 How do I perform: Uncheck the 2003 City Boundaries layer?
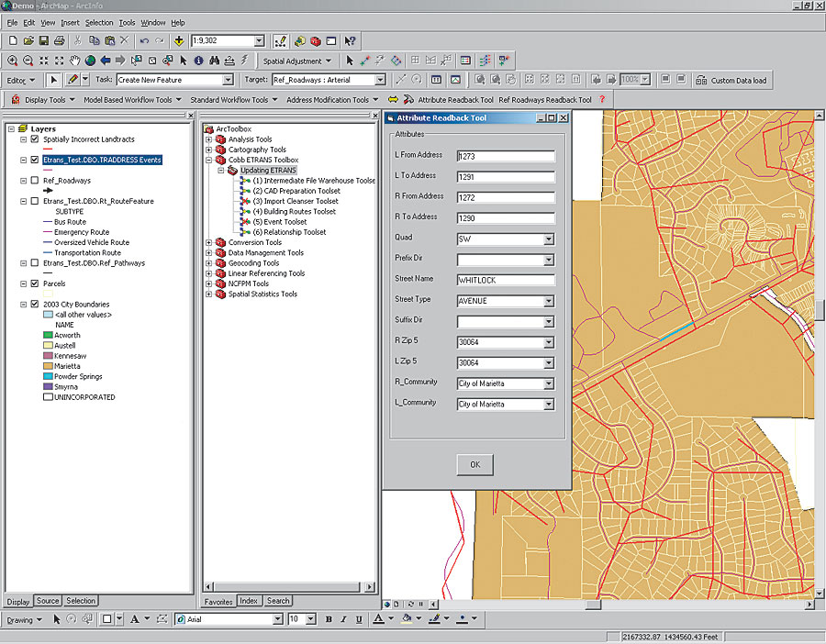click(35, 305)
